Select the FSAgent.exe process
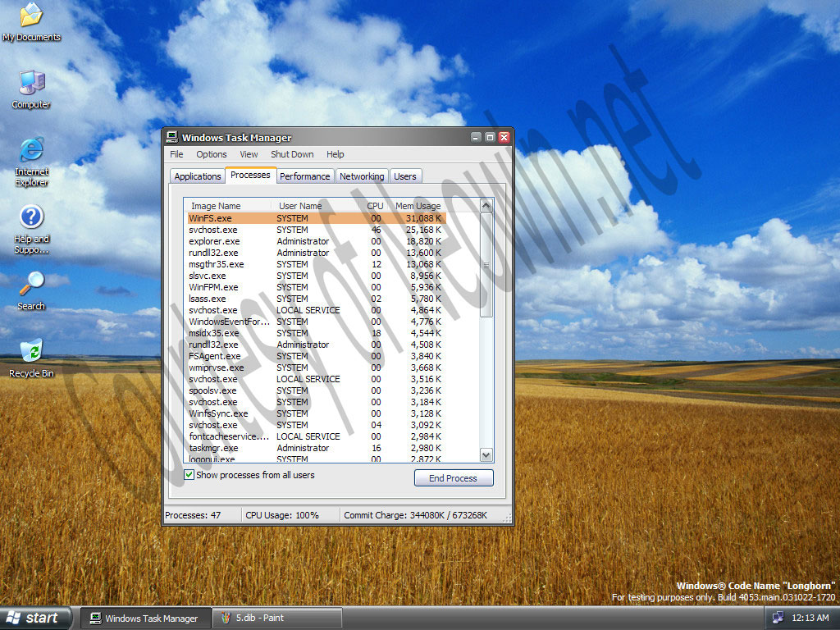 click(x=316, y=356)
